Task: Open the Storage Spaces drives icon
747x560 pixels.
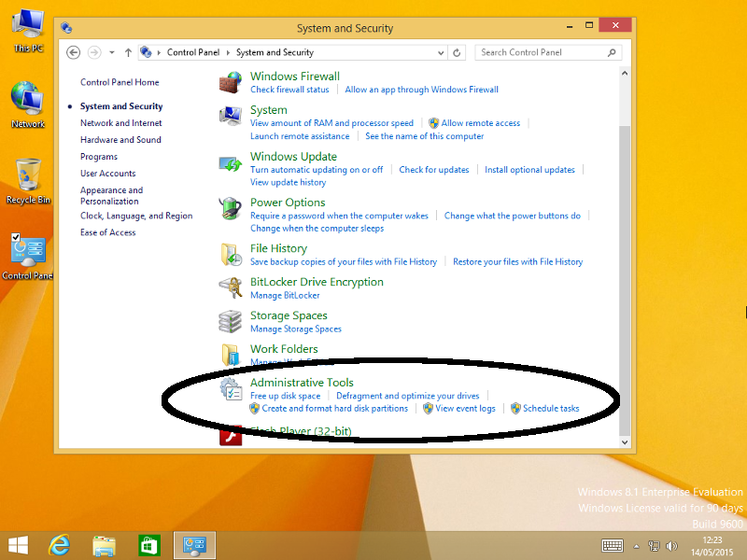Action: pos(231,321)
